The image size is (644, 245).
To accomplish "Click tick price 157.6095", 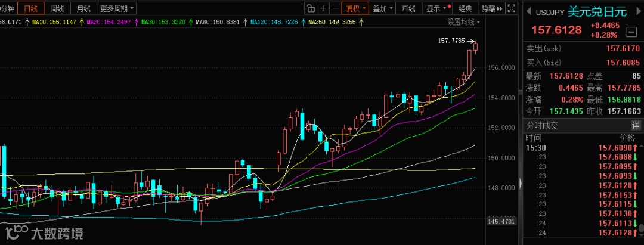I will 615,167.
